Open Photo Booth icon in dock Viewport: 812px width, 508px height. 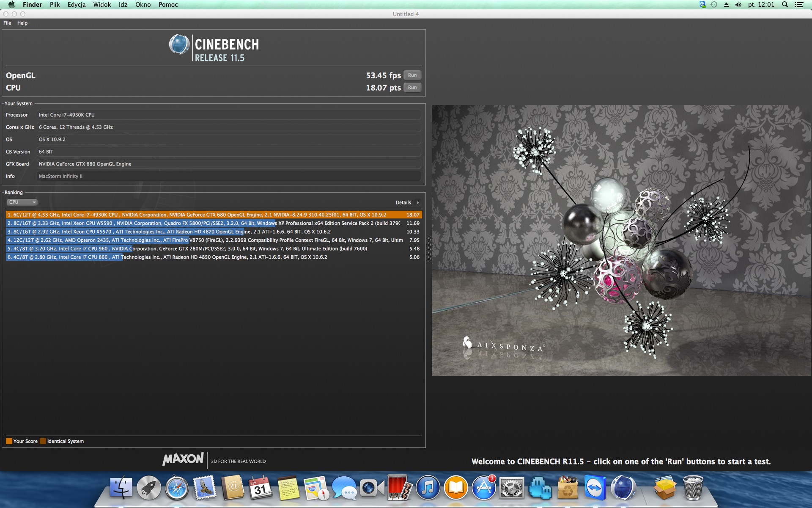[400, 488]
